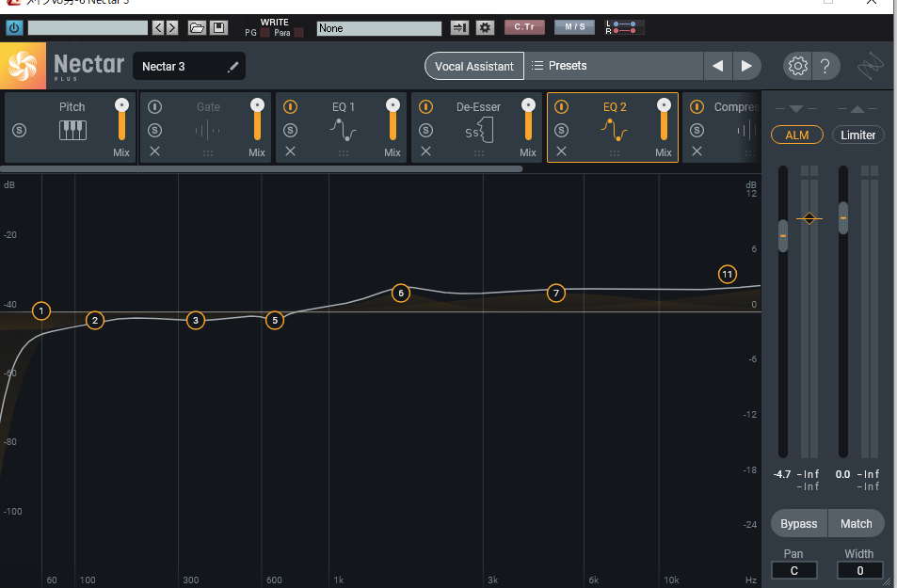This screenshot has height=588, width=897.
Task: Toggle Para write checkbox
Action: [298, 33]
